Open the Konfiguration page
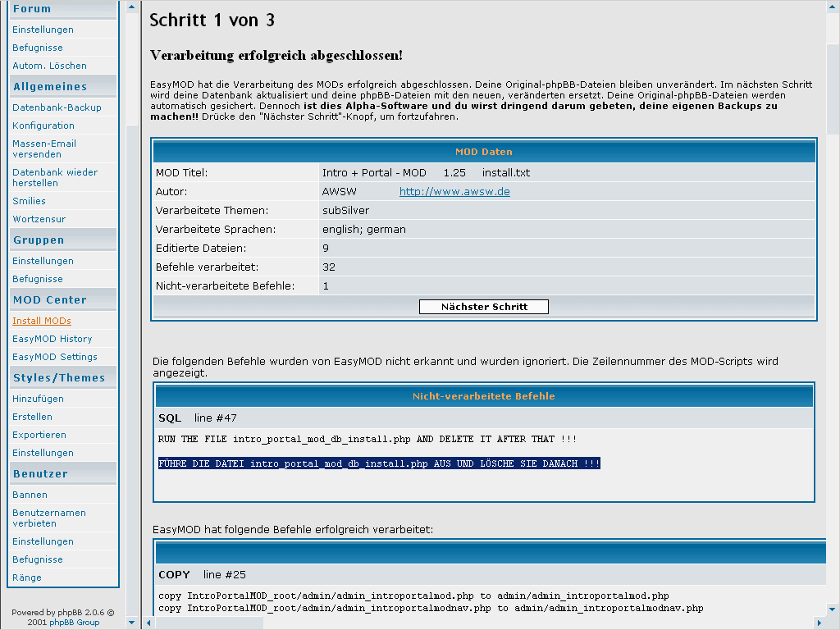The image size is (840, 630). pos(43,126)
